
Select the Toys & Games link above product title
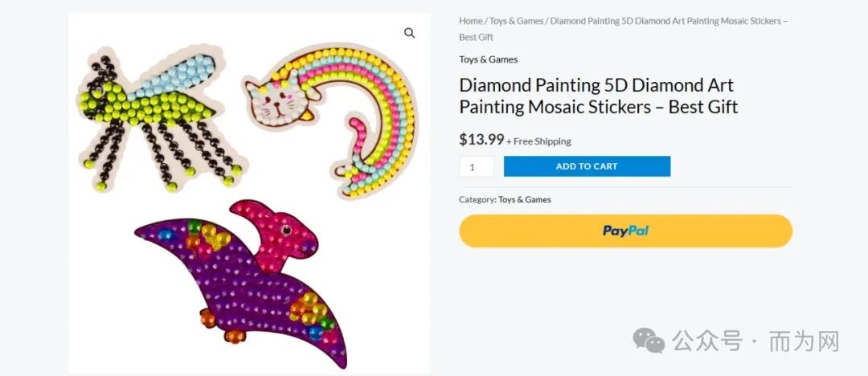[x=489, y=59]
